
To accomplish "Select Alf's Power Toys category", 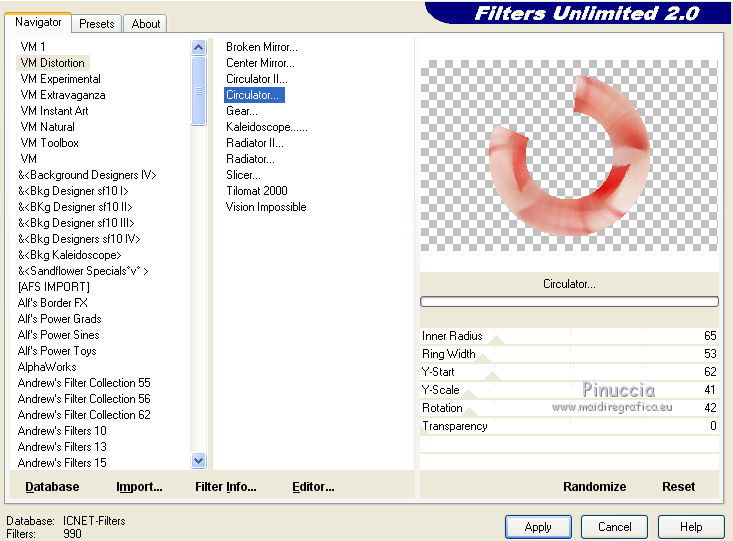I will [57, 351].
